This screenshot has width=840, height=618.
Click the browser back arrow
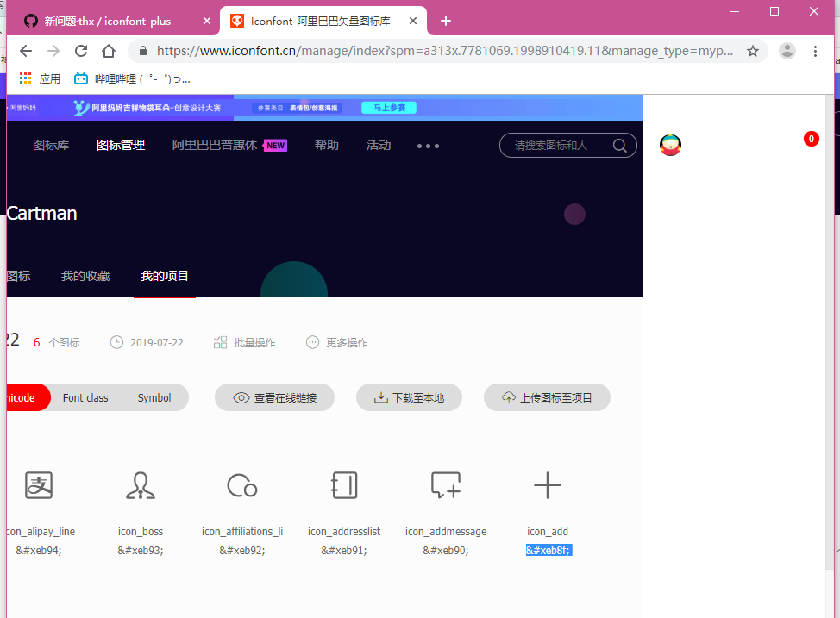26,51
